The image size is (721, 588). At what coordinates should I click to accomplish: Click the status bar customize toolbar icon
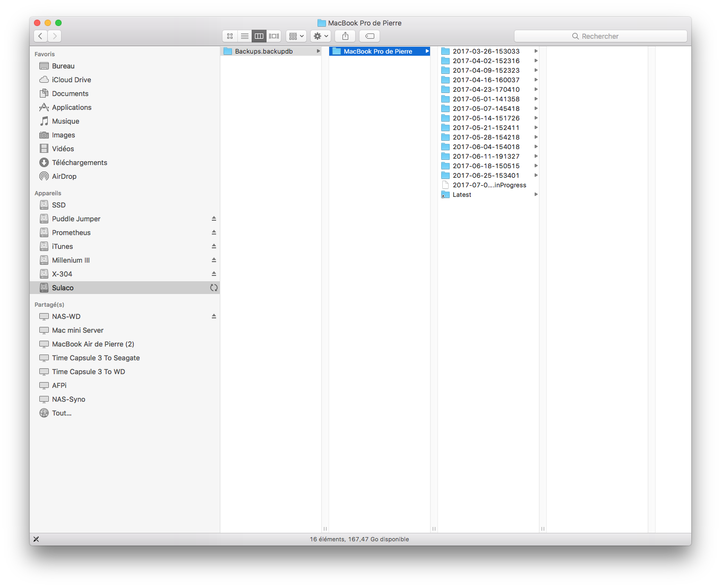(x=36, y=539)
